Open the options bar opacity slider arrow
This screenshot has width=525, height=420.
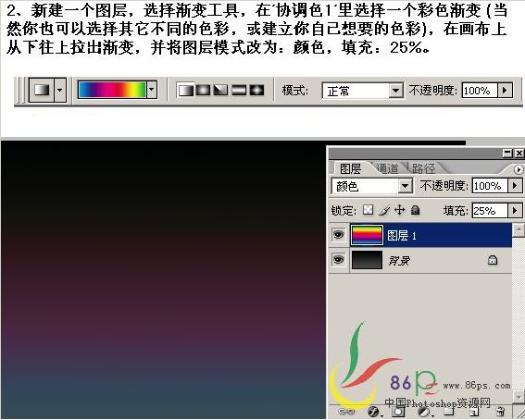pos(506,91)
